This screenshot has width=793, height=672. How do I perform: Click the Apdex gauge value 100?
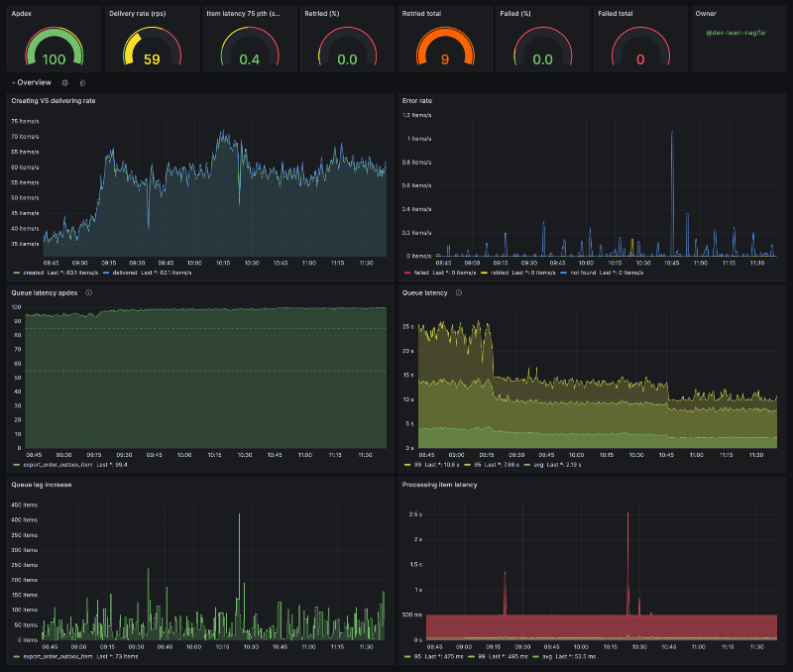point(55,59)
